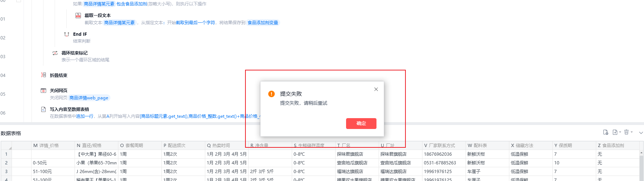644x181 pixels.
Task: Click the import file icon above data table
Action: tap(606, 132)
